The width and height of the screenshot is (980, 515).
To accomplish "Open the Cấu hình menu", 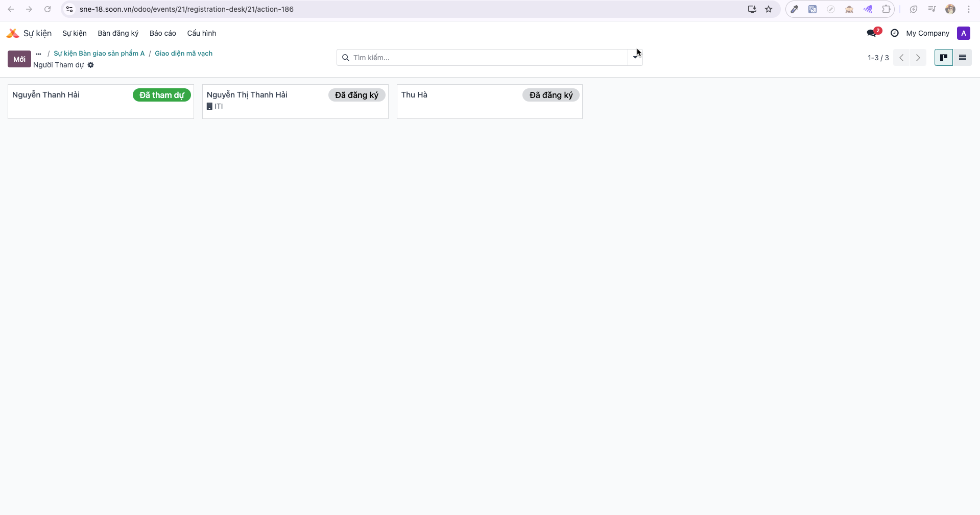I will click(202, 33).
